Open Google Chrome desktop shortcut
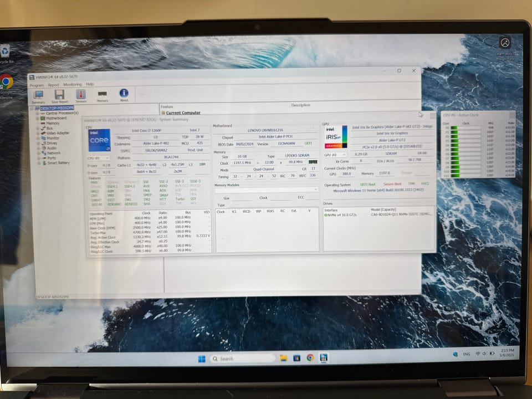The width and height of the screenshot is (532, 399). 6,86
